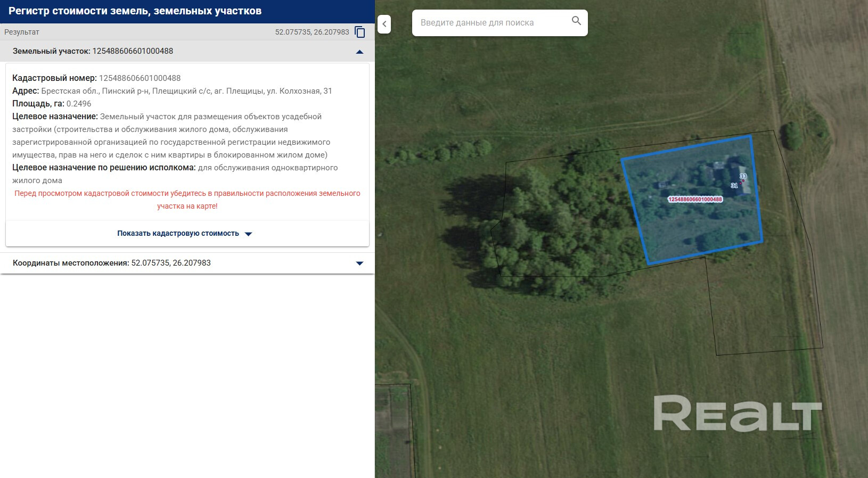
Task: Copy the coordinates using the copy icon
Action: (360, 32)
